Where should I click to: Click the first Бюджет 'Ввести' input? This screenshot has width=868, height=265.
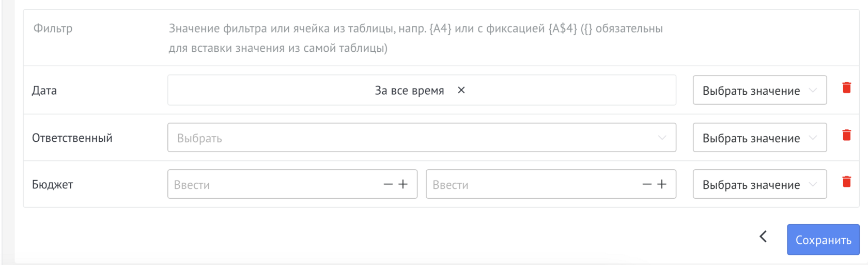[x=274, y=185]
